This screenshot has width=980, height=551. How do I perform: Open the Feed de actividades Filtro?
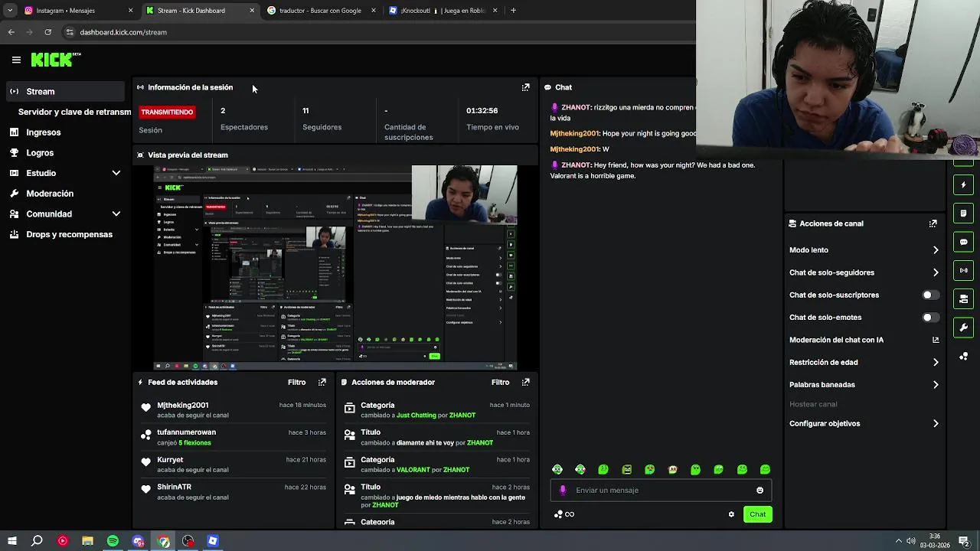[296, 382]
